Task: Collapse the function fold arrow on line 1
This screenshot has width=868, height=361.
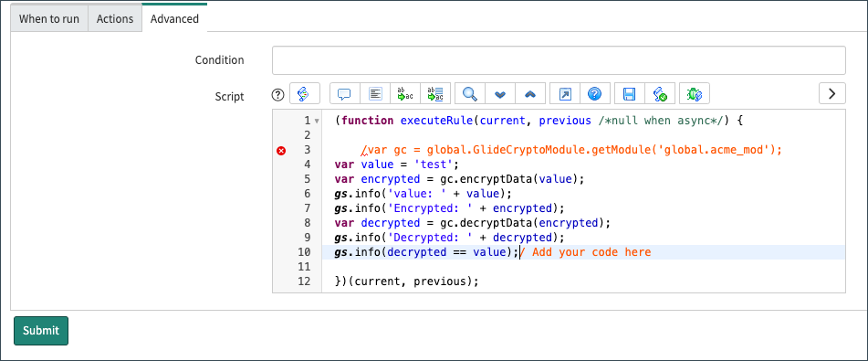Action: [317, 121]
